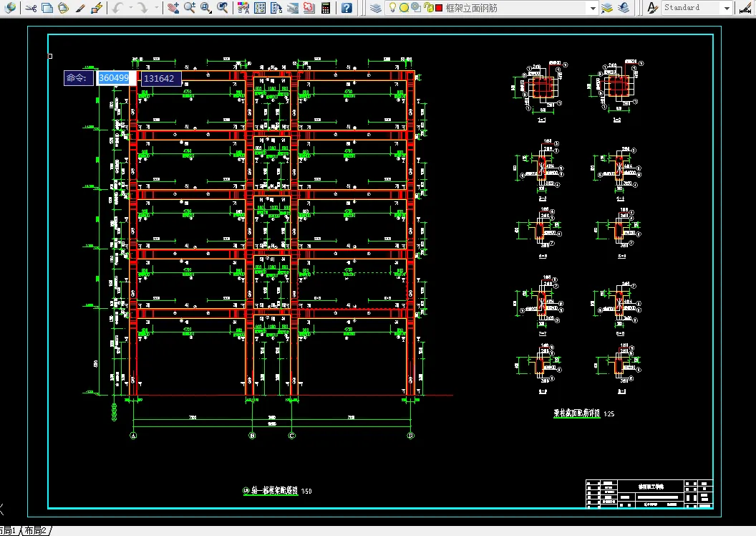Toggle viewport freeze for current layer
Viewport: 756px width, 536px height.
[x=416, y=8]
